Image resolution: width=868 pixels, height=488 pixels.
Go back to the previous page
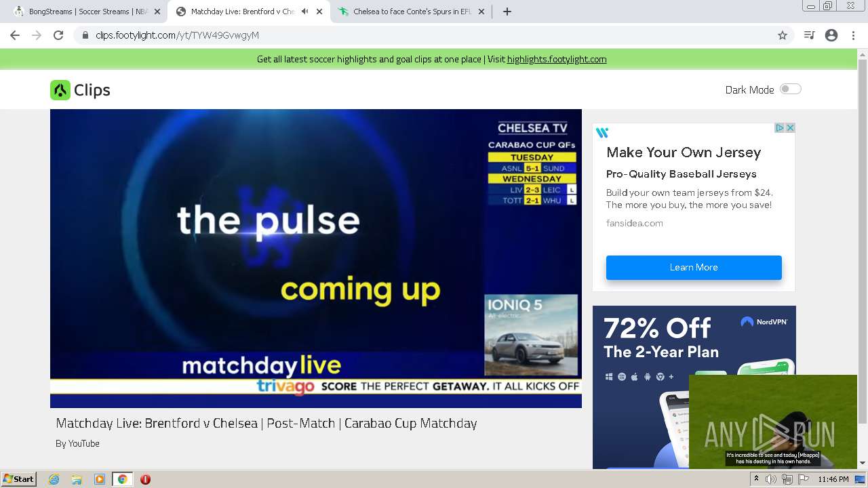tap(15, 35)
